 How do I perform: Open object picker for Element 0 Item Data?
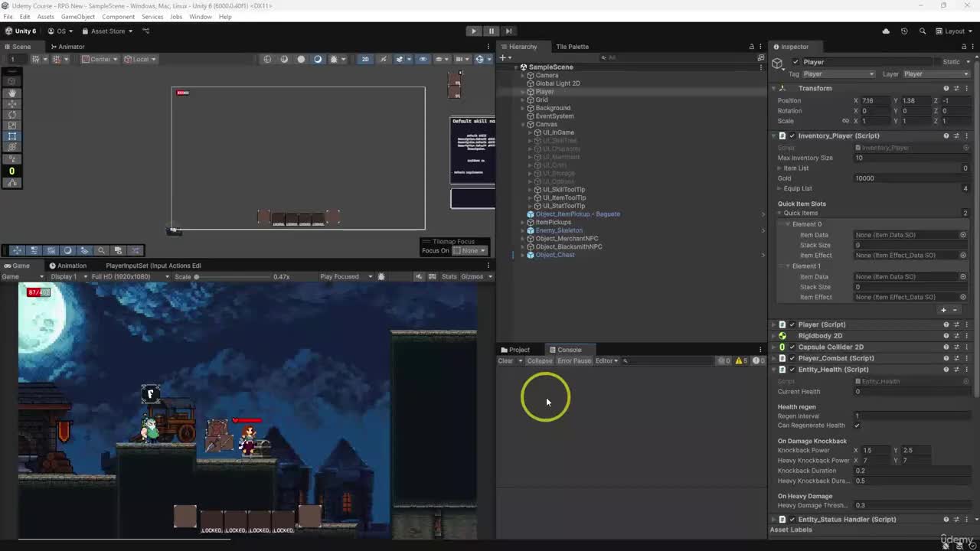[963, 235]
